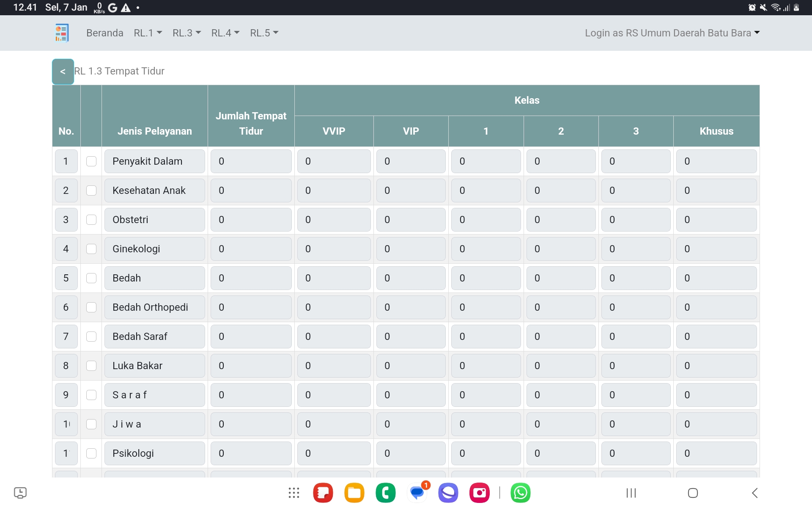
Task: Click Kelas 3 field for Psikologi
Action: tap(636, 453)
